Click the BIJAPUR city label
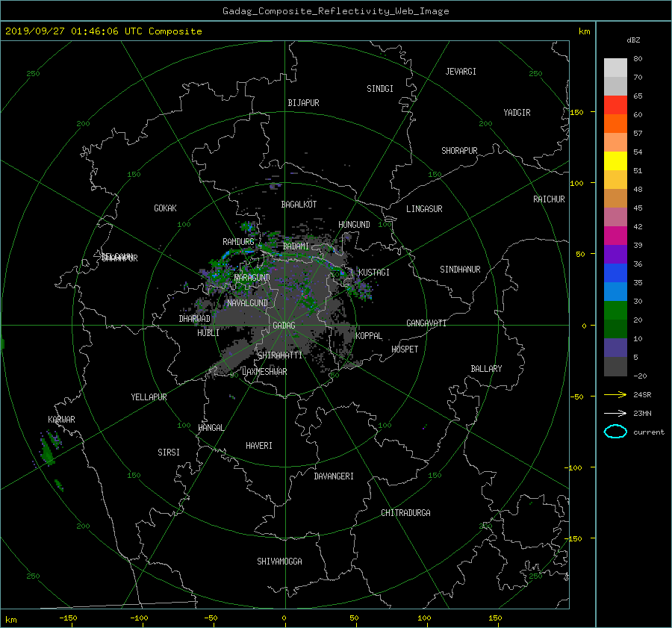The width and height of the screenshot is (672, 628). [303, 103]
